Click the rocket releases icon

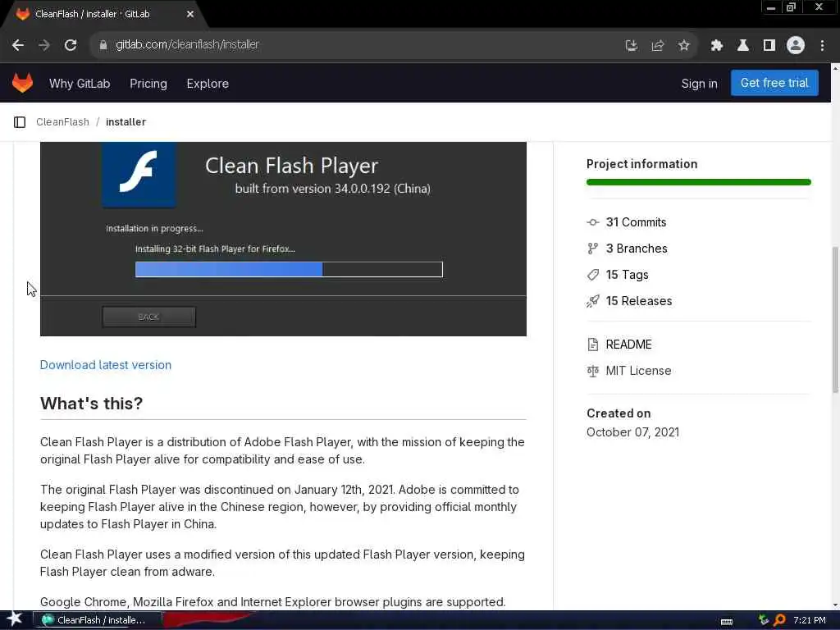click(592, 301)
